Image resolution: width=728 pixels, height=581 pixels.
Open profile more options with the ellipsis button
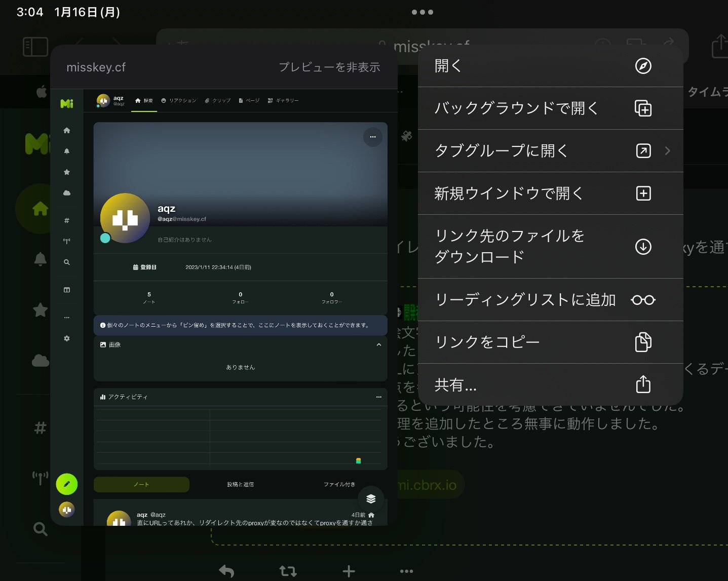[372, 137]
